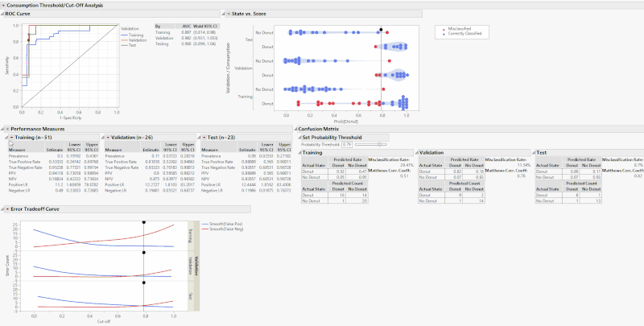
Task: Collapse the Validation confusion matrix outline
Action: (x=416, y=152)
